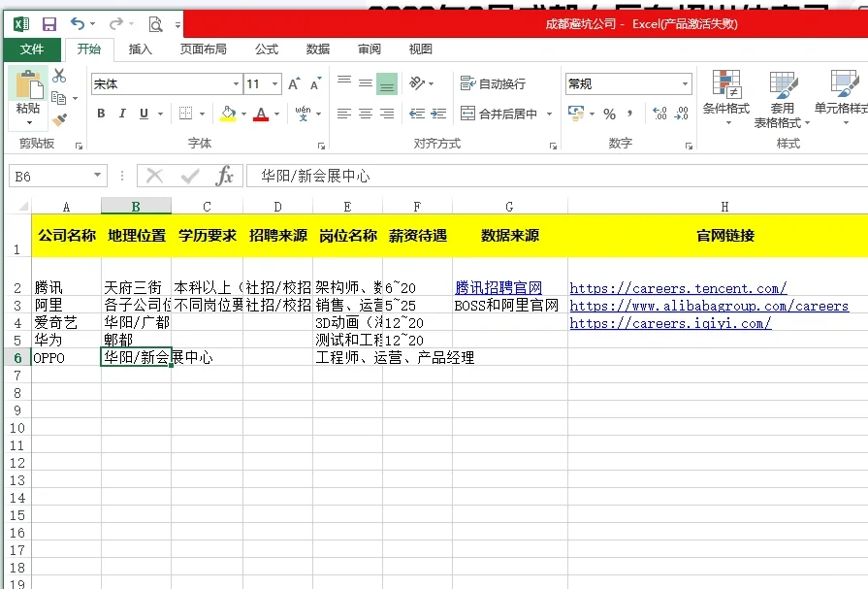Click 合并后居中 merge and center
The image size is (868, 589).
point(498,114)
